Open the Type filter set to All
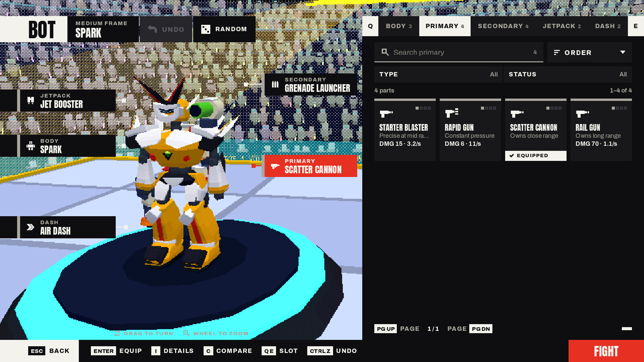Screen dimensions: 644x362 pyautogui.click(x=438, y=74)
